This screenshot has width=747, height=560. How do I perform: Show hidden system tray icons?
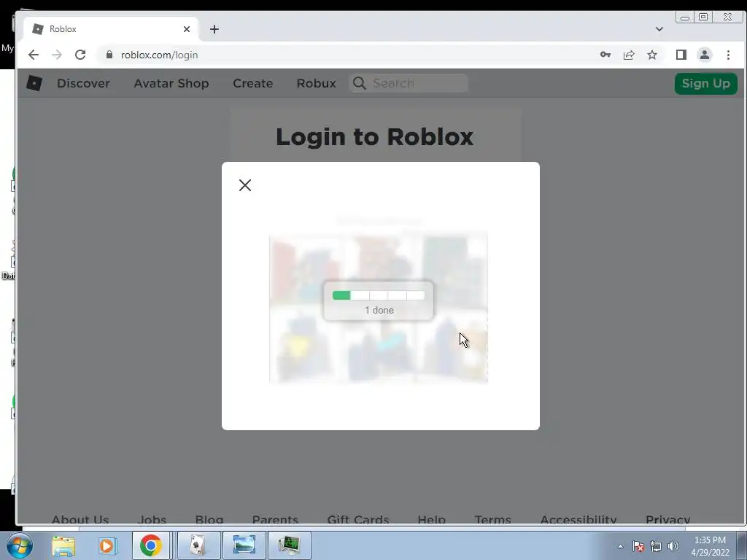620,546
